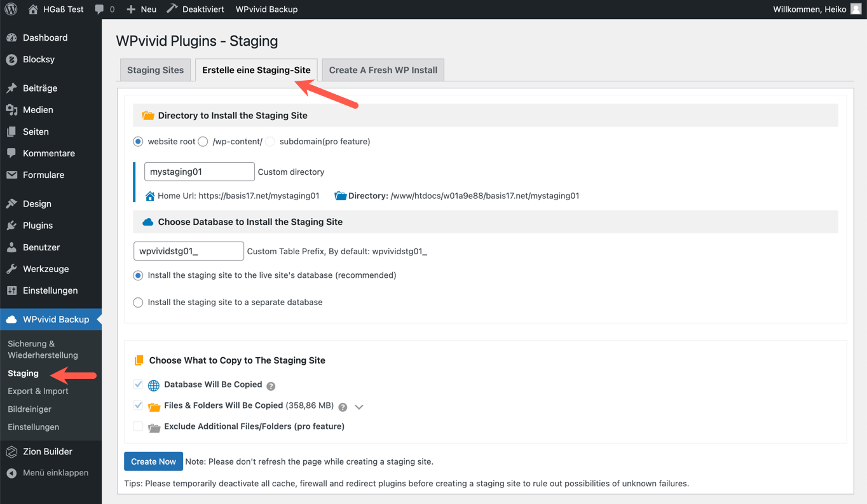The image size is (867, 504).
Task: Click the Seiten pages icon
Action: tap(11, 132)
